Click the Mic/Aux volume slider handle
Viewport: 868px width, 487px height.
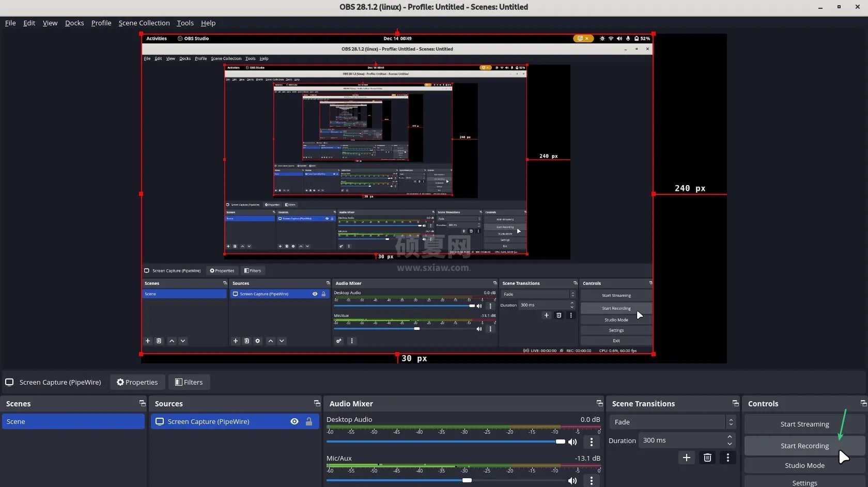pos(467,480)
